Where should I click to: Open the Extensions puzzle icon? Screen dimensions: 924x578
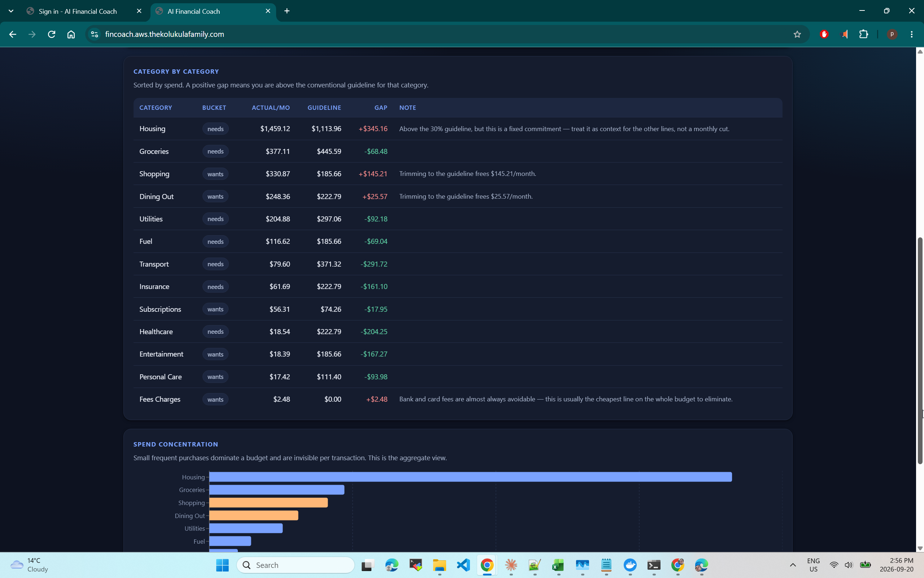(x=864, y=34)
